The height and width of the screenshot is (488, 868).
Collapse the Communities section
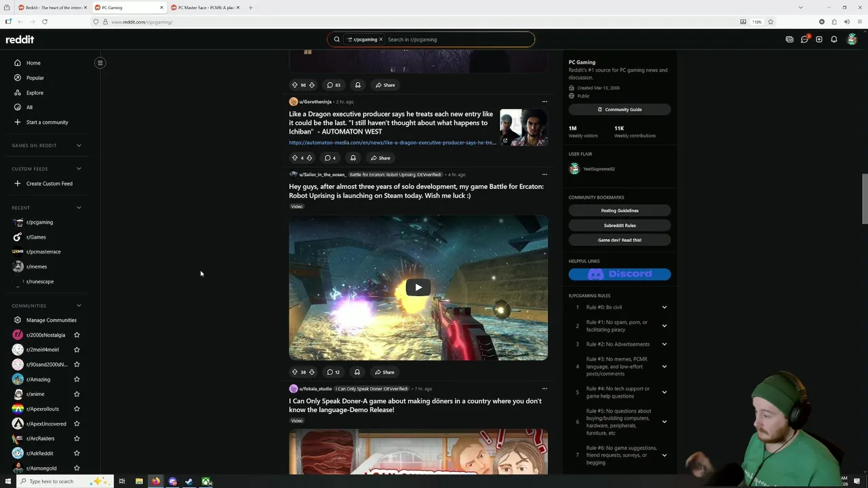coord(79,306)
